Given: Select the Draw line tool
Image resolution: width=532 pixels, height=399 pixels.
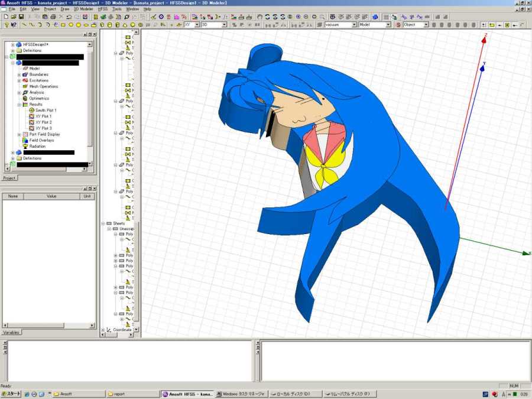Looking at the screenshot, I should (24, 25).
